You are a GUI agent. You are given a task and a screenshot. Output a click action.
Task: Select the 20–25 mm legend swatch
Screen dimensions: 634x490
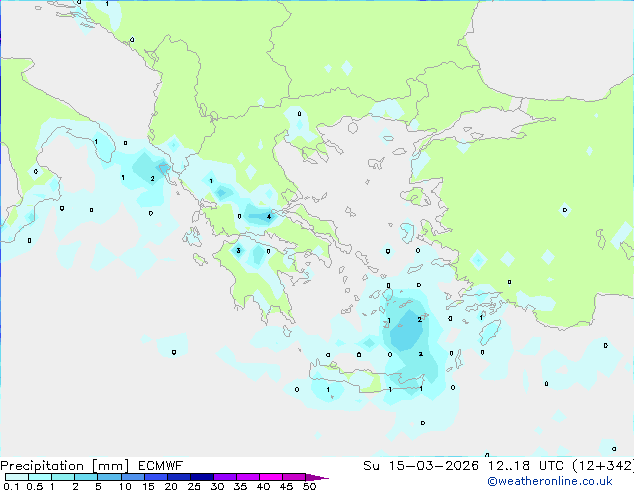pos(178,477)
